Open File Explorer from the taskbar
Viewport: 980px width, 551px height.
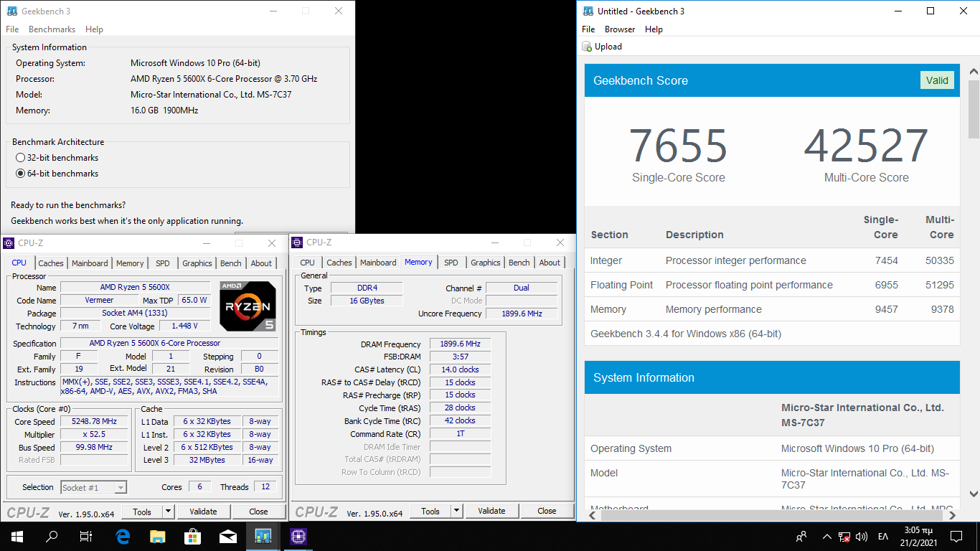(157, 536)
